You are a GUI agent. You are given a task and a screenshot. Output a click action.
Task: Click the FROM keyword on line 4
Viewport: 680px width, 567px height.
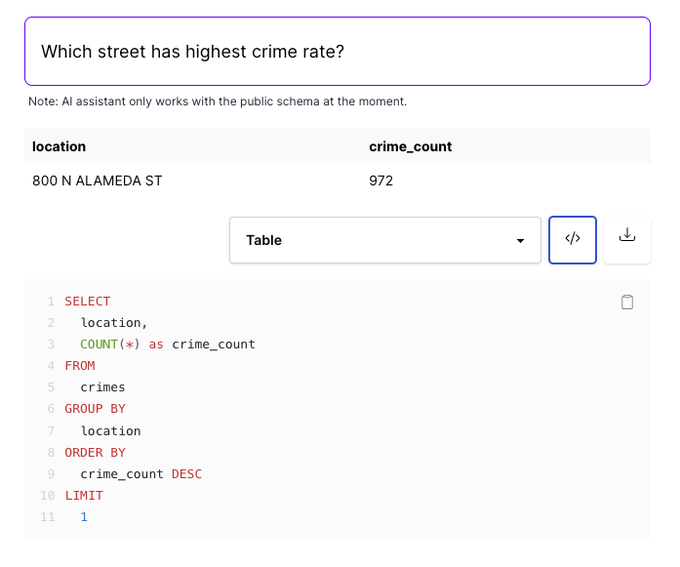click(80, 366)
